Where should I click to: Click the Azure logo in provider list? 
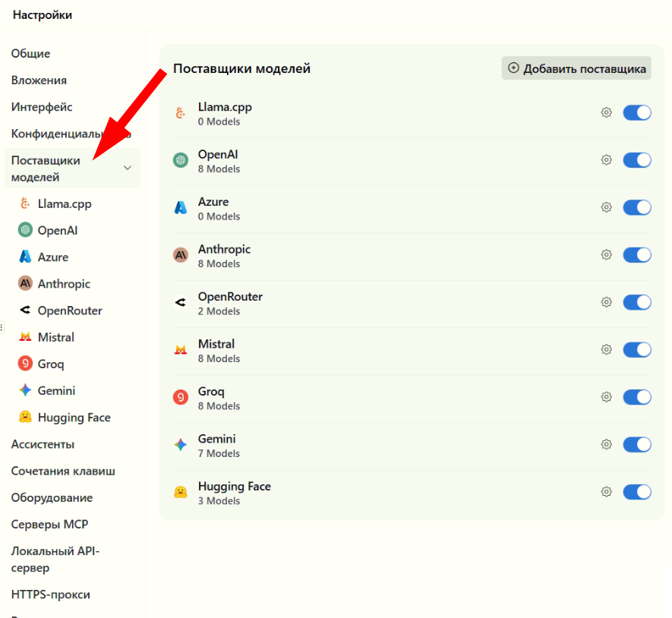coord(181,207)
